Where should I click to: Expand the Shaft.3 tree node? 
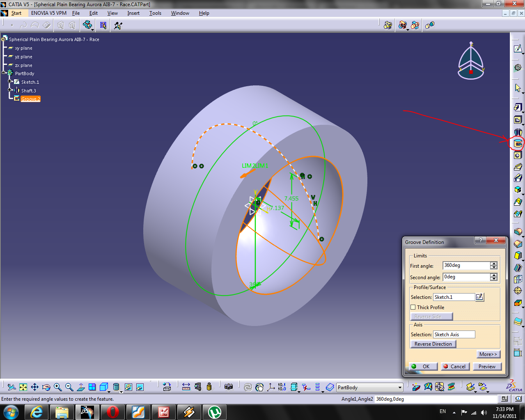click(x=10, y=90)
